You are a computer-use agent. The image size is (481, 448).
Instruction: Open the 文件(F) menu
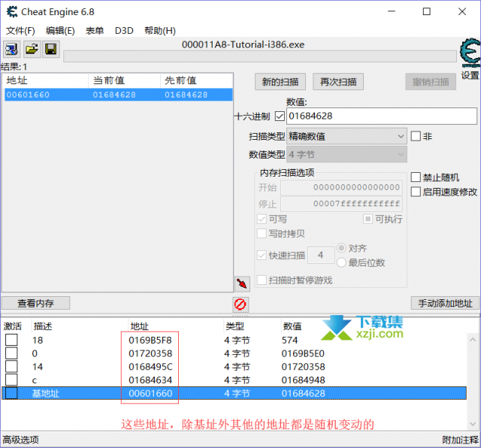pos(20,31)
